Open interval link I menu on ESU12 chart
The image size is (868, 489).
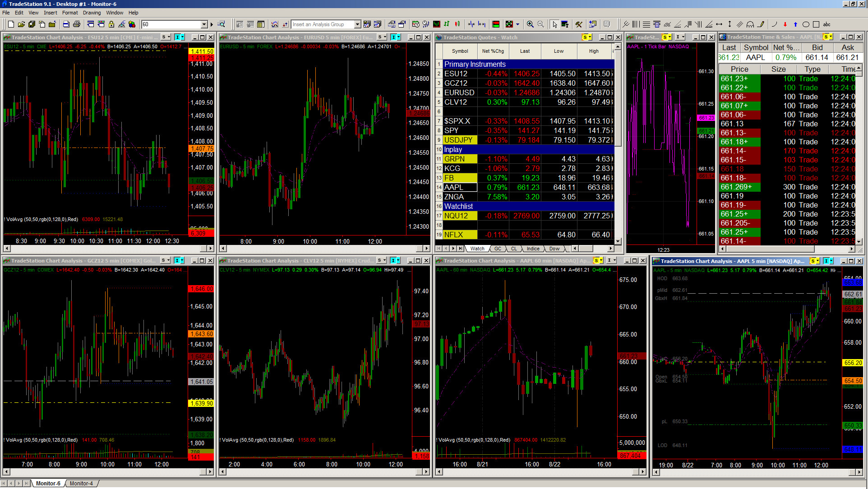pos(179,37)
